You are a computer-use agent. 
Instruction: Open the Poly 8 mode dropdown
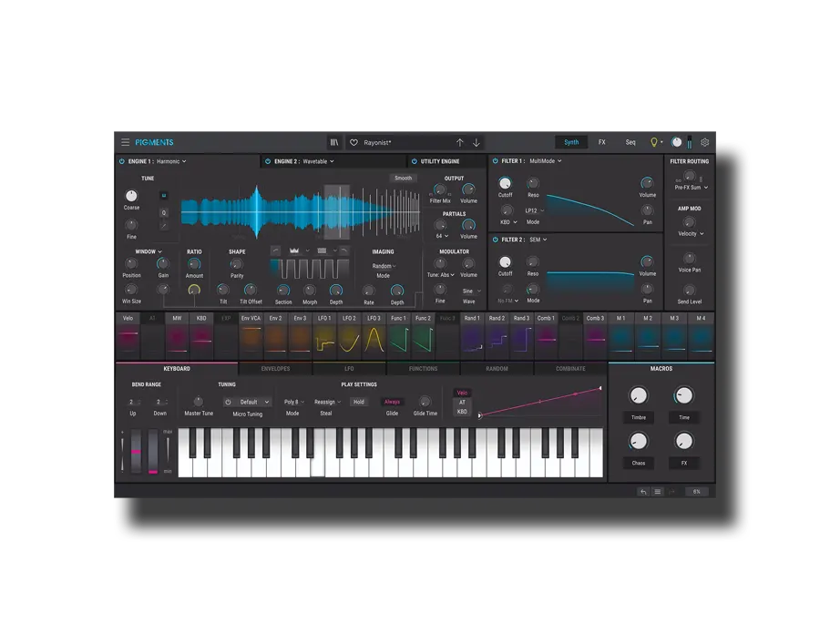click(x=294, y=403)
